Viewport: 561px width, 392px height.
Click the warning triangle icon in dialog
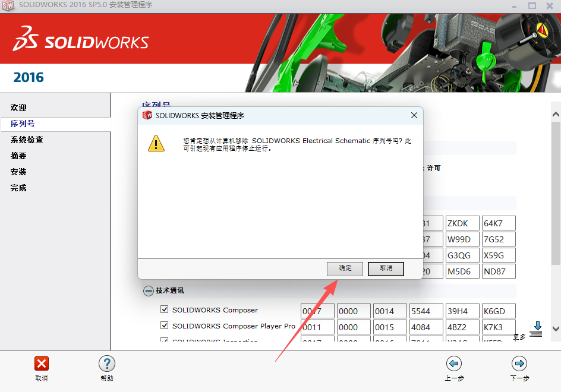coord(156,143)
